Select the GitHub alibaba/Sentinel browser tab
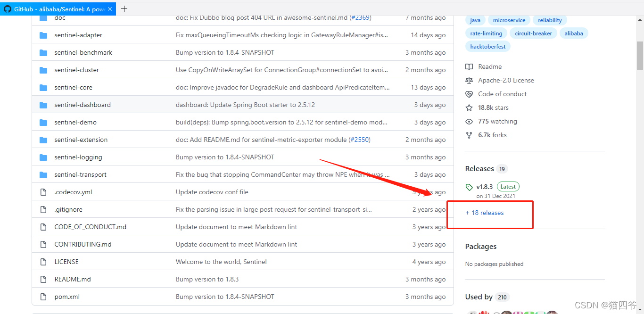The width and height of the screenshot is (644, 314). tap(58, 9)
